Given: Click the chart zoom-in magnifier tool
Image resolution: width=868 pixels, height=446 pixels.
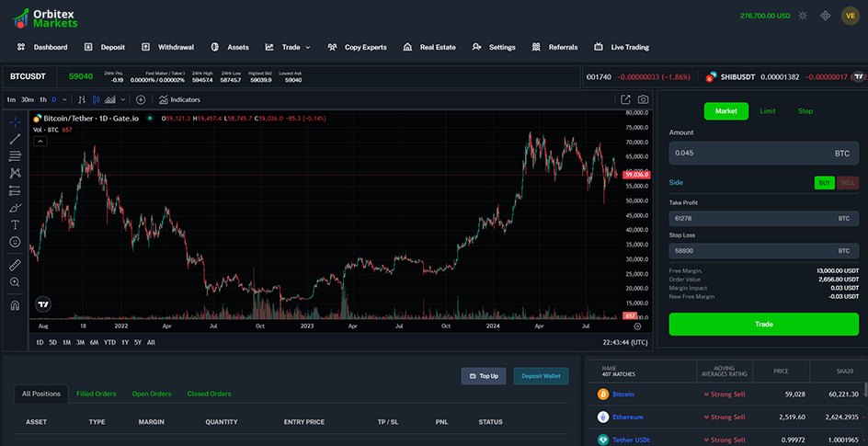Looking at the screenshot, I should tap(15, 282).
